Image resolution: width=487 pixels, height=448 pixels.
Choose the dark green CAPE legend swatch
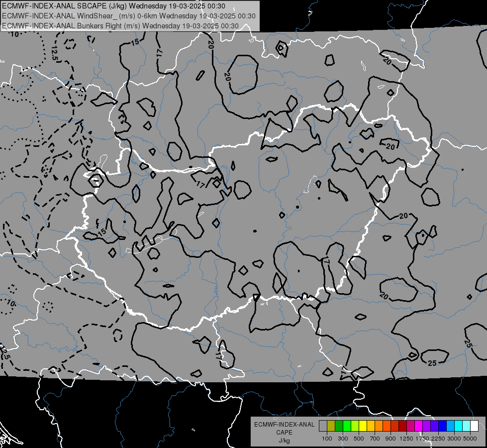coord(339,426)
